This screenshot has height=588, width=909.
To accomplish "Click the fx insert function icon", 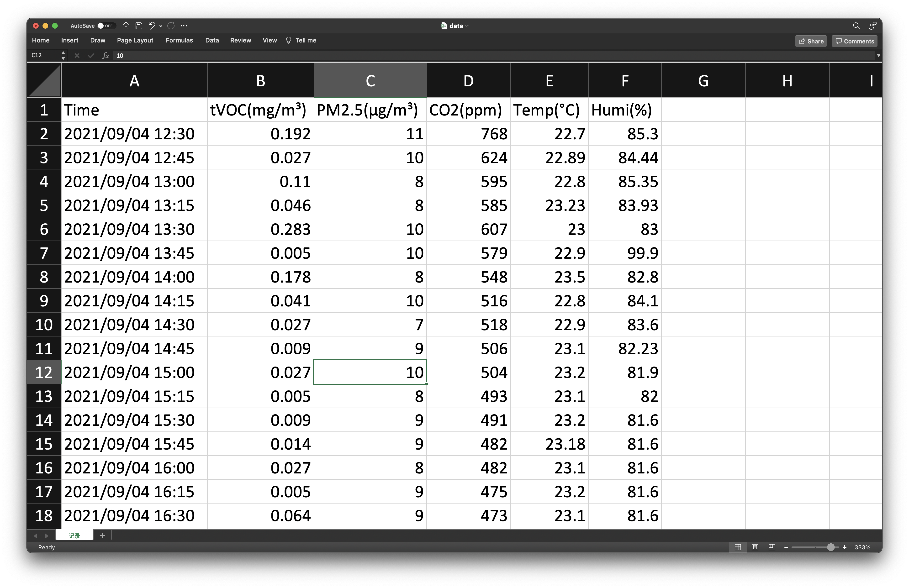I will pos(106,56).
